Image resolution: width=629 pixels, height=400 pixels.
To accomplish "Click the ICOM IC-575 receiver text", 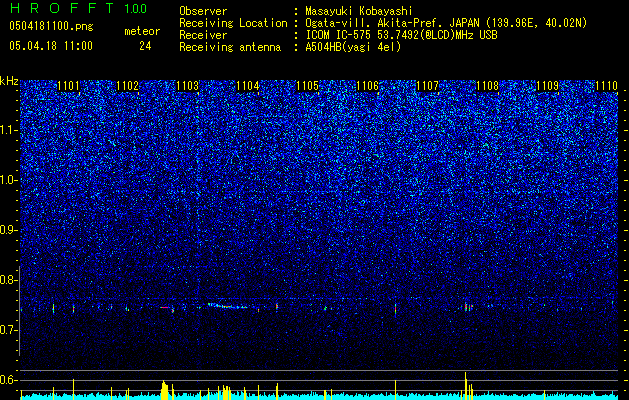I will click(x=401, y=35).
